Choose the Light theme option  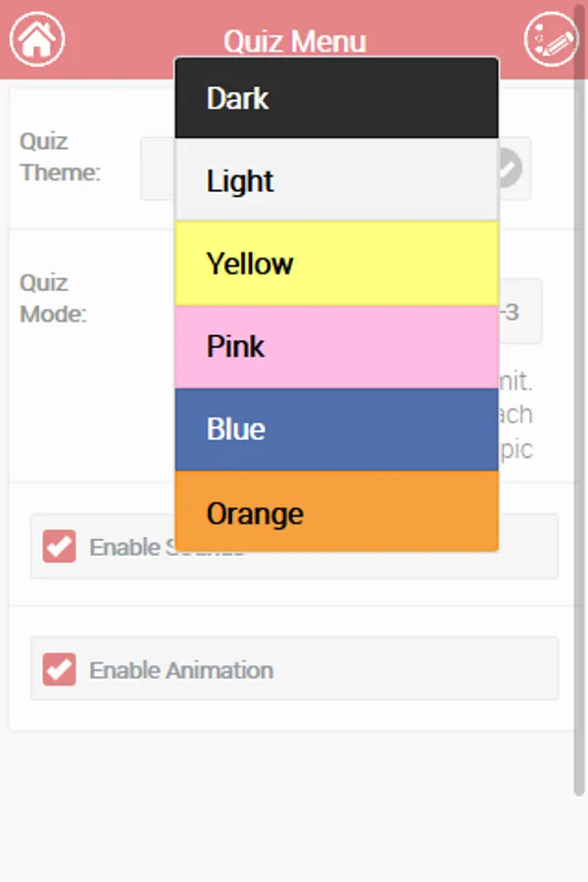click(x=336, y=180)
